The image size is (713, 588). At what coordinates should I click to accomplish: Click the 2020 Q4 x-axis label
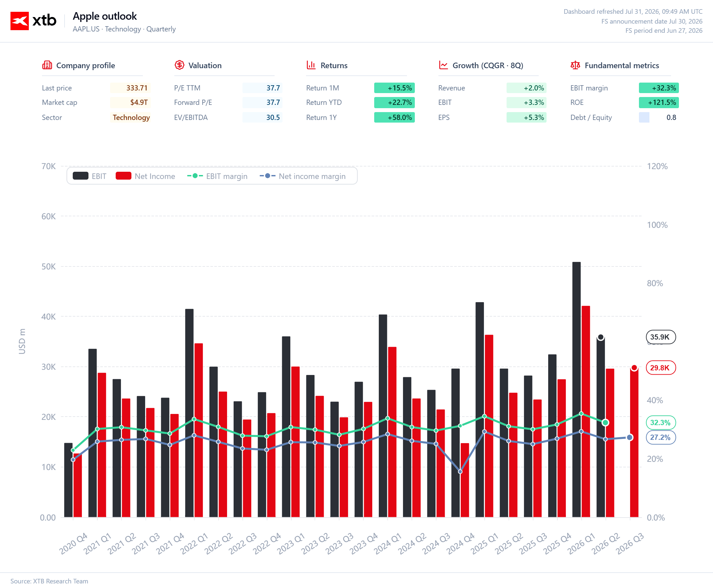click(x=73, y=543)
